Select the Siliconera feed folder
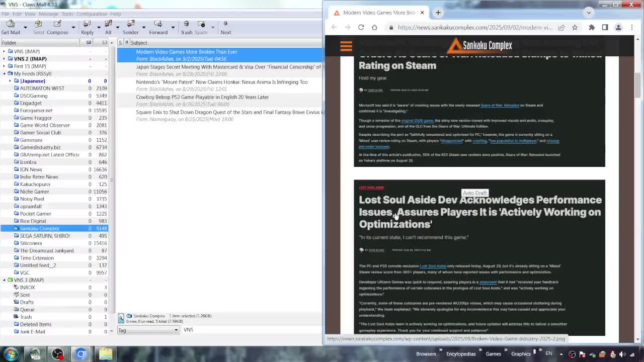 pyautogui.click(x=31, y=243)
